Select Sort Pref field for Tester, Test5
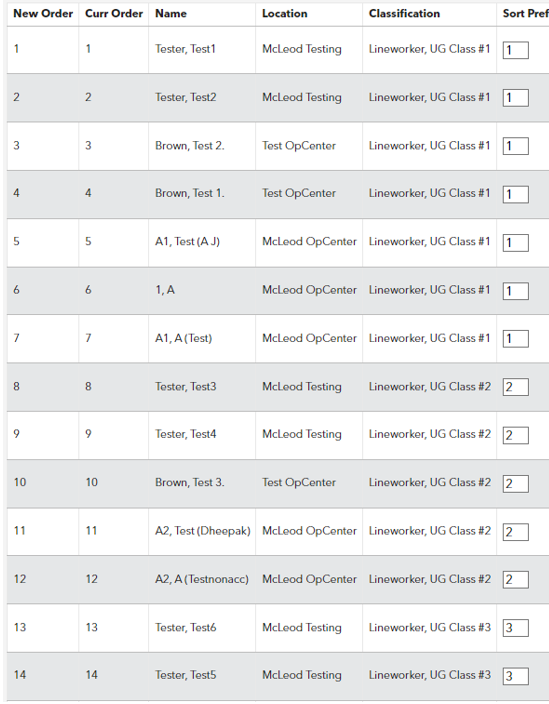 pyautogui.click(x=515, y=676)
